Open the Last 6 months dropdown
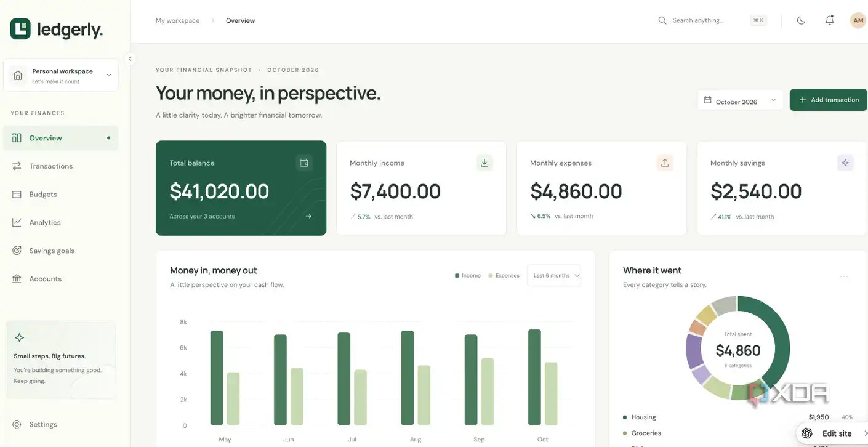 [x=554, y=275]
